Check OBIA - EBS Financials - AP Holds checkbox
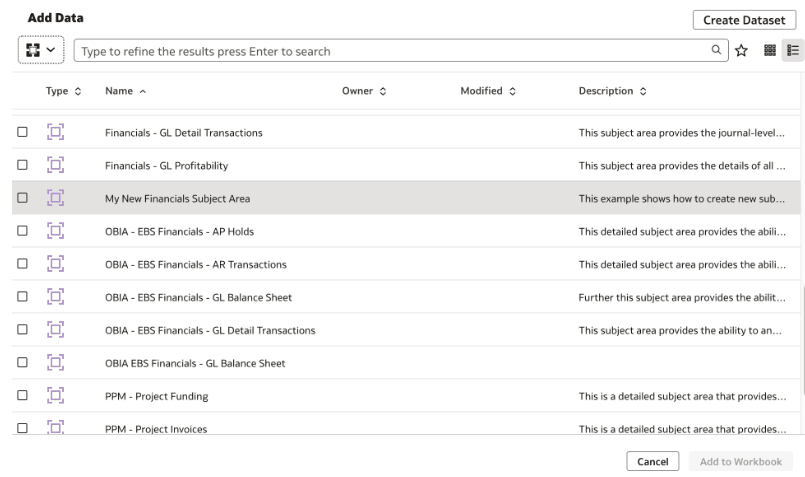 click(22, 231)
